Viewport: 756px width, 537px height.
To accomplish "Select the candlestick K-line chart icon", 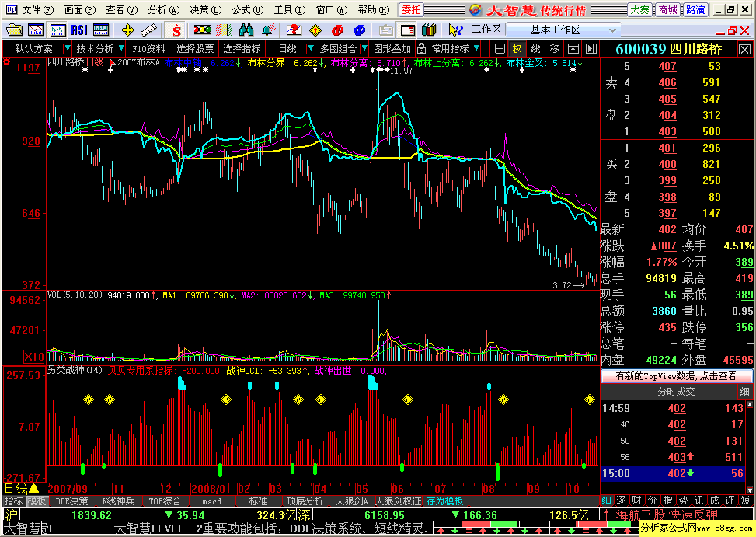I will [x=57, y=30].
